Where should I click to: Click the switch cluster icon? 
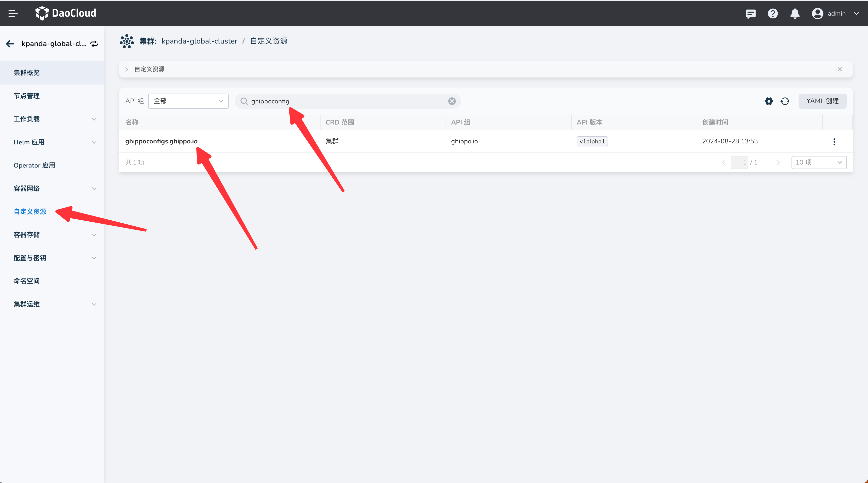94,44
